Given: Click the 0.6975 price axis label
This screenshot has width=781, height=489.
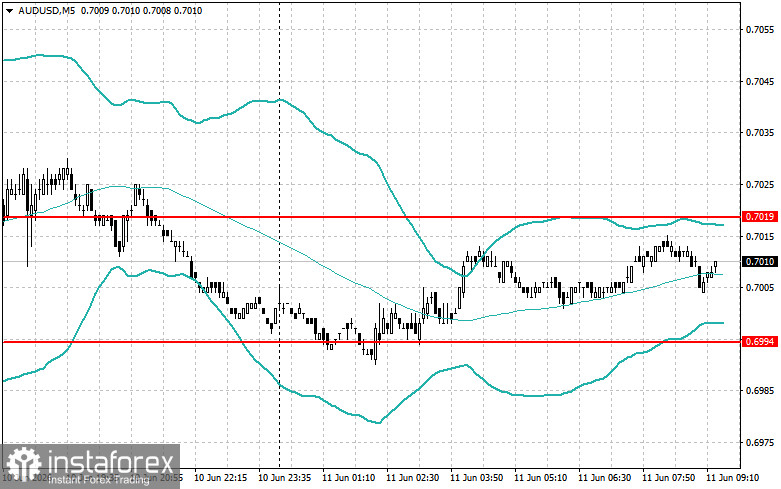Looking at the screenshot, I should 760,442.
